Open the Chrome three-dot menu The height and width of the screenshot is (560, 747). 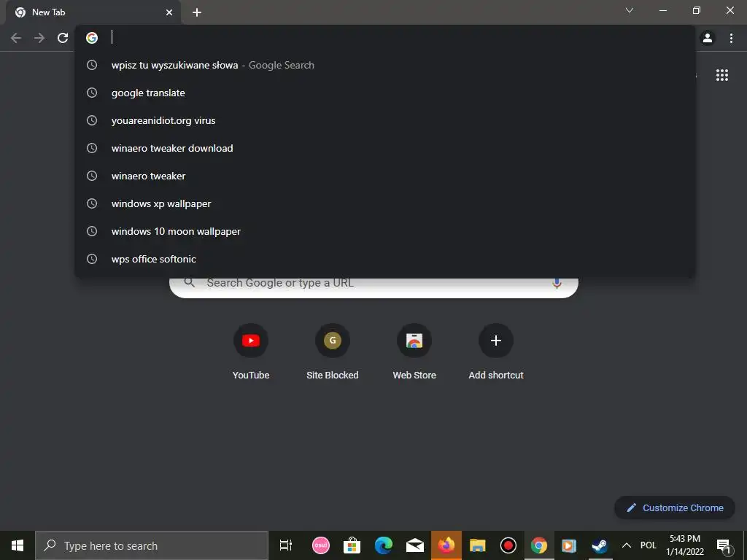tap(731, 38)
